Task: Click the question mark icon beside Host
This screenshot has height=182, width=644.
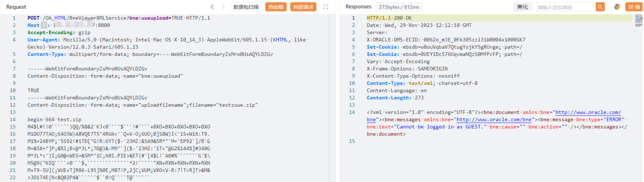Action: pos(44,25)
